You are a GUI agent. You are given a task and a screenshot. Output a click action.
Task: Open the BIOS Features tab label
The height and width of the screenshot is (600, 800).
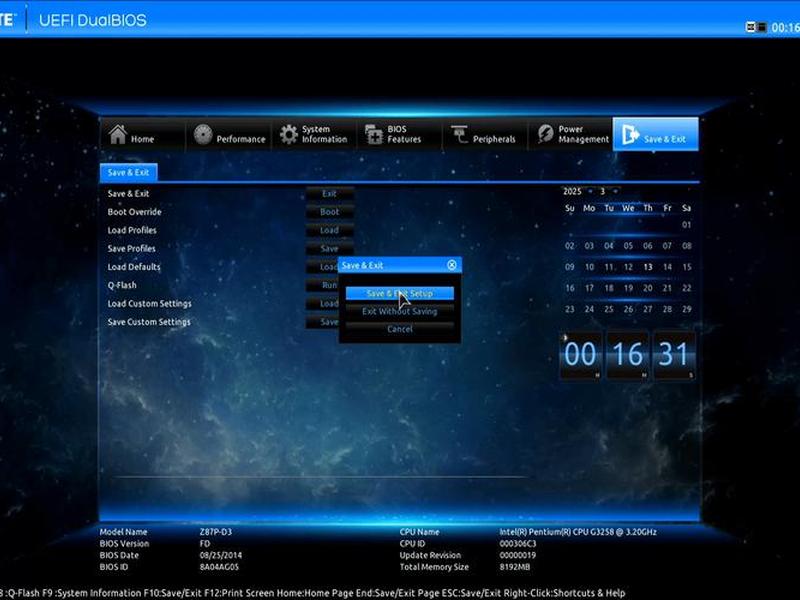tap(404, 134)
